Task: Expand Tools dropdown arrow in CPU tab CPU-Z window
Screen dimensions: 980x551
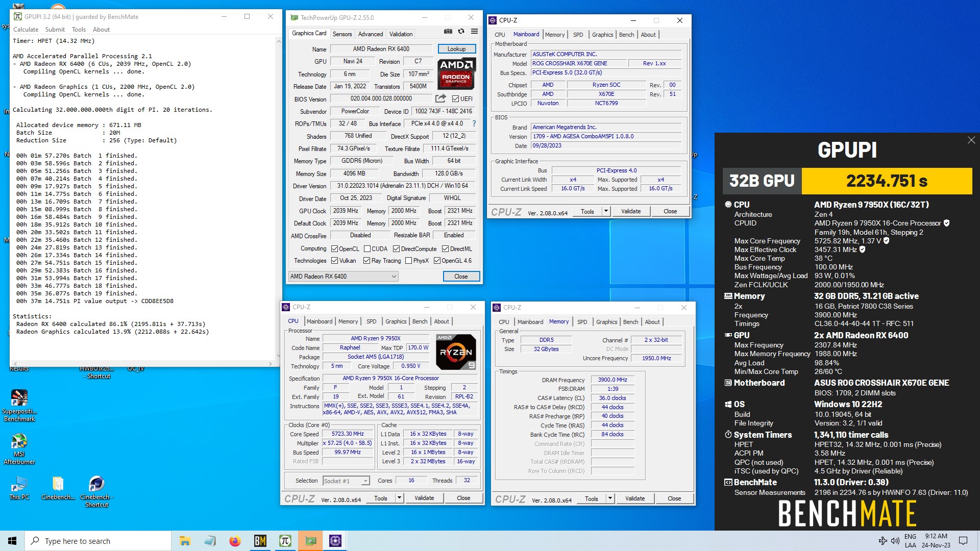Action: tap(399, 498)
